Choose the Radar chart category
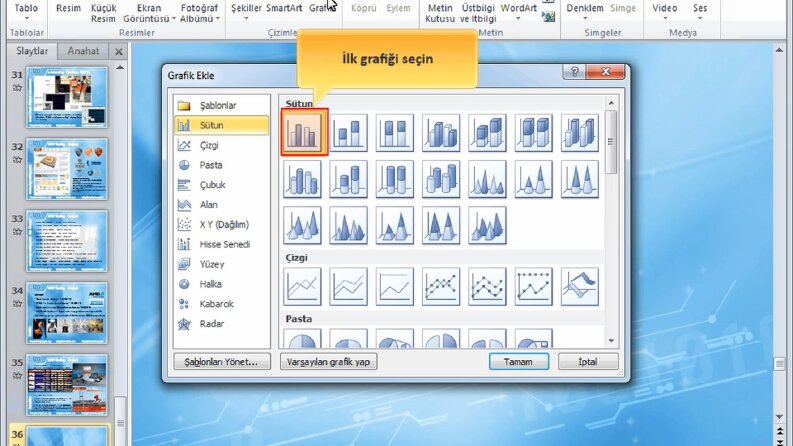 [222, 324]
